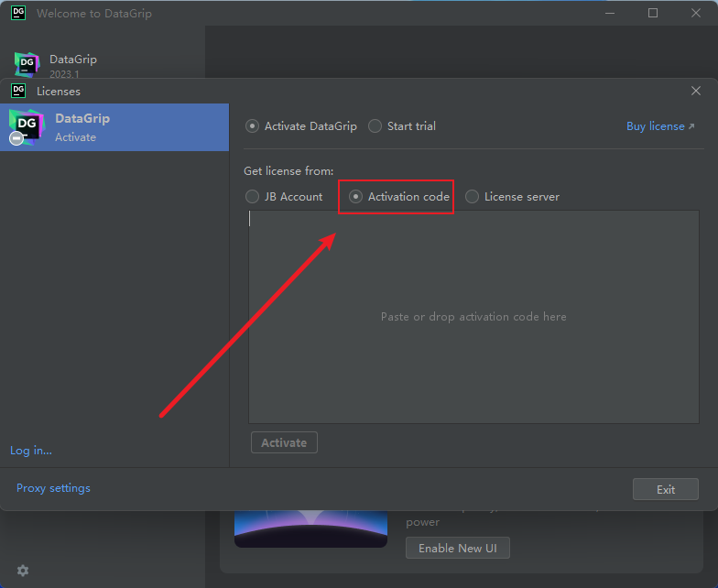Screen dimensions: 718x588
Task: Click the Enable New UI button in Welcome window
Action: [x=458, y=548]
